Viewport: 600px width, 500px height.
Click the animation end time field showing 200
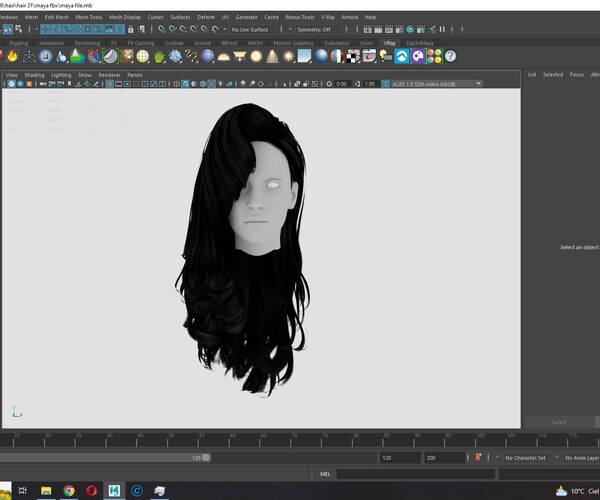[x=444, y=458]
